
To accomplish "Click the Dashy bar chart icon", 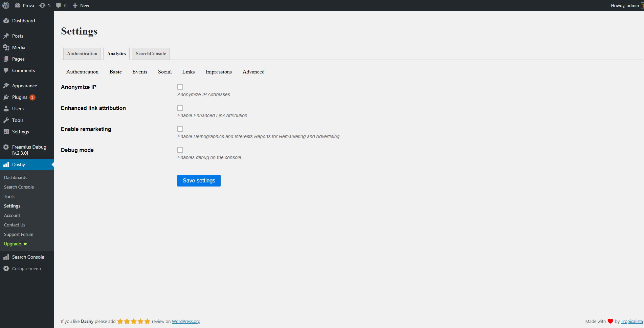I will click(6, 165).
